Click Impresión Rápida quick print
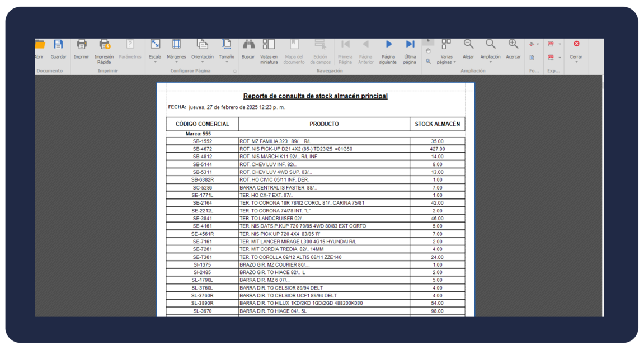This screenshot has height=350, width=644. coord(104,50)
